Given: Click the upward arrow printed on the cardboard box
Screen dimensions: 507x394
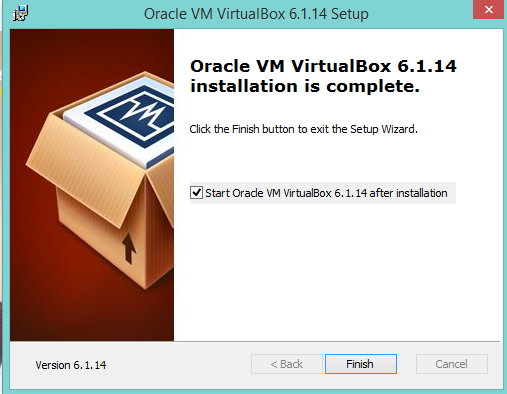Looking at the screenshot, I should (x=129, y=248).
